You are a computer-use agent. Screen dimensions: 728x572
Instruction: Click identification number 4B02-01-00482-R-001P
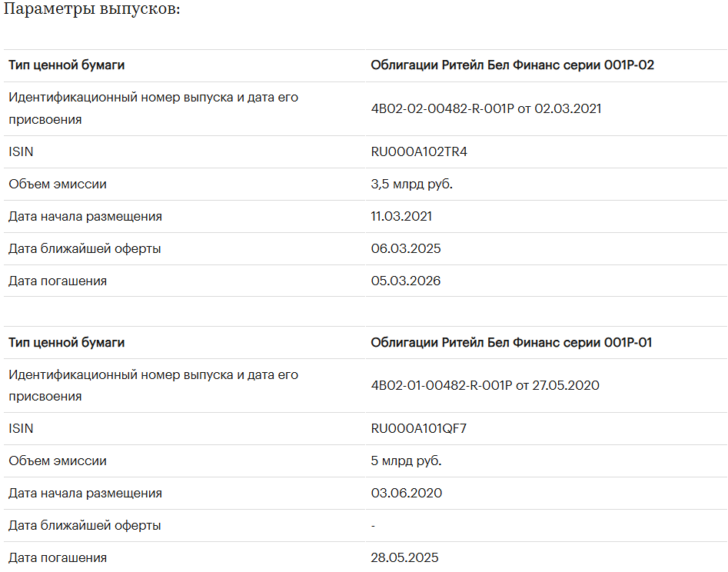tap(441, 386)
